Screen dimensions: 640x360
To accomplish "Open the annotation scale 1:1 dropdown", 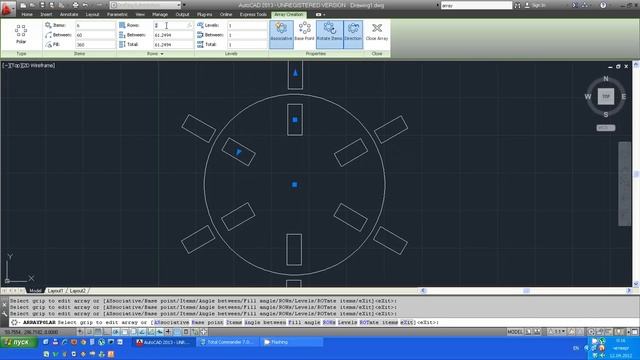I will point(558,332).
